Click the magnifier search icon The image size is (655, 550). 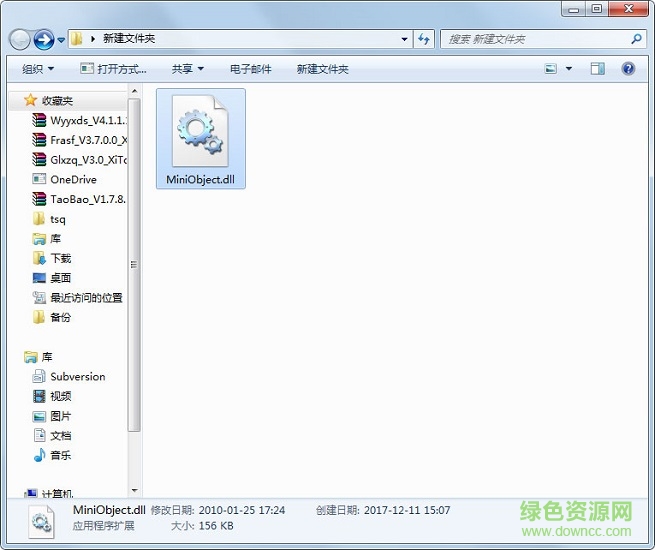coord(636,39)
